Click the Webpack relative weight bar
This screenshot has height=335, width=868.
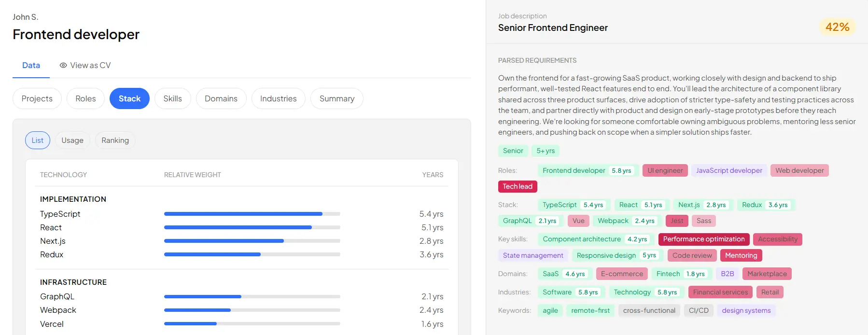point(252,310)
